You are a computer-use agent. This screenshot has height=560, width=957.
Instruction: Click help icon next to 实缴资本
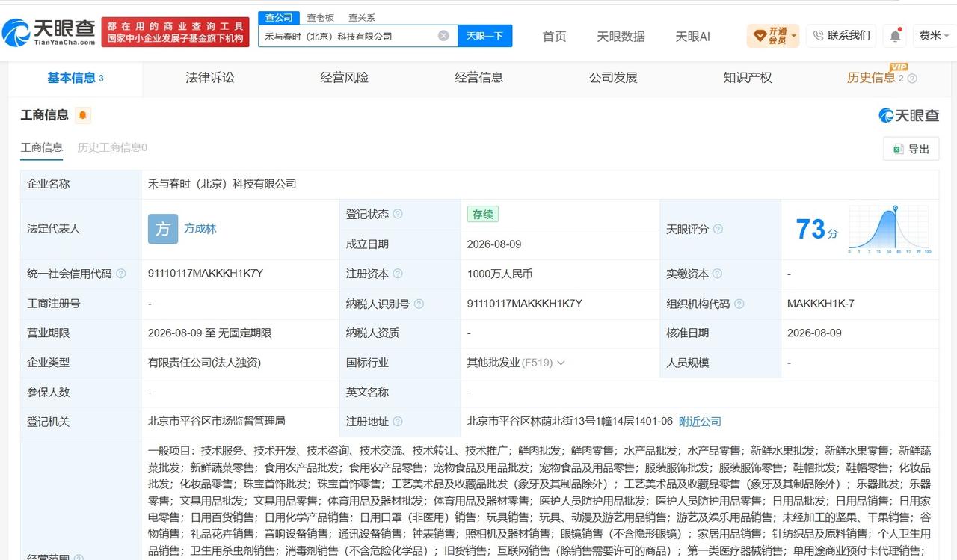pos(718,274)
